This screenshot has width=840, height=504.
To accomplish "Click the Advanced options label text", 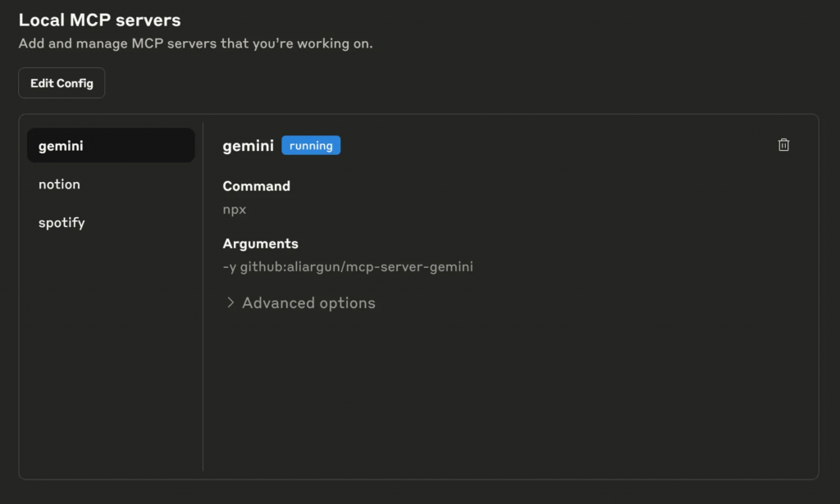I will point(308,303).
